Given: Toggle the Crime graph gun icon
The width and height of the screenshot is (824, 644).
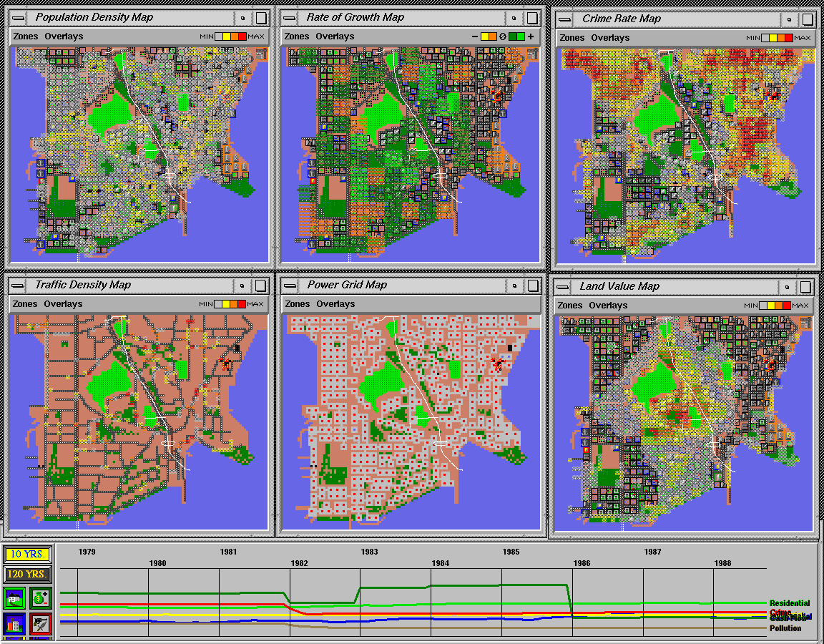Looking at the screenshot, I should pyautogui.click(x=40, y=624).
